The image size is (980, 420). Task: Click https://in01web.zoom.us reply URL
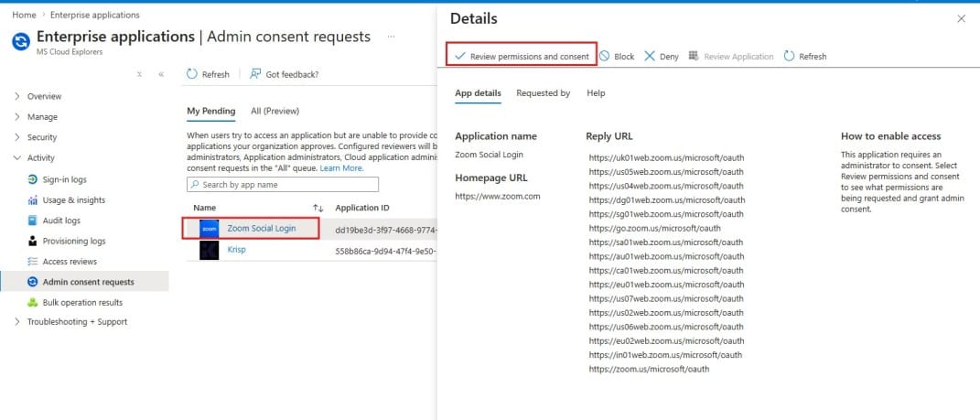click(x=665, y=355)
